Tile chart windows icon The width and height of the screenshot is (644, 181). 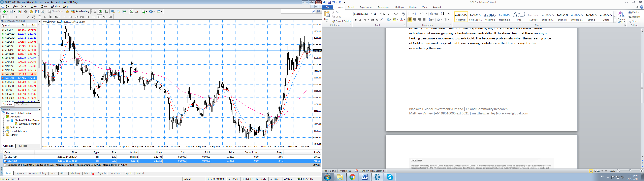(124, 11)
